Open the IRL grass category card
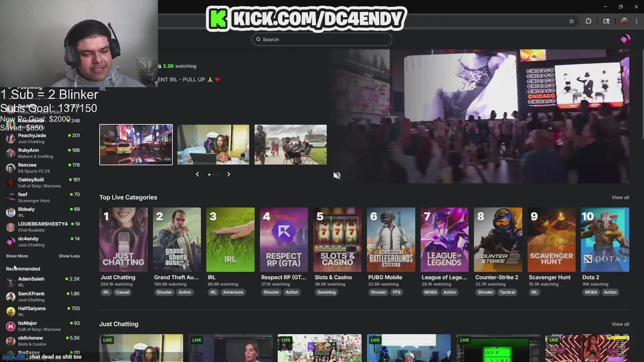 click(x=230, y=239)
